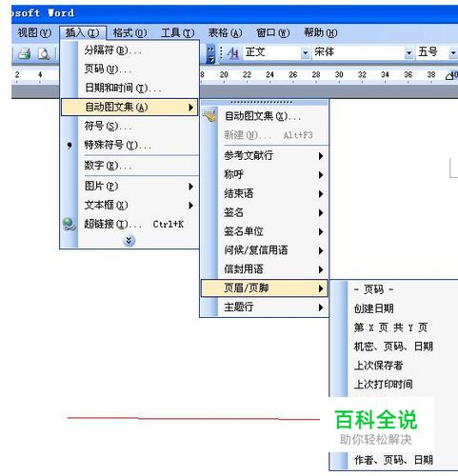Open the 文本框(X) submenu

(x=129, y=206)
